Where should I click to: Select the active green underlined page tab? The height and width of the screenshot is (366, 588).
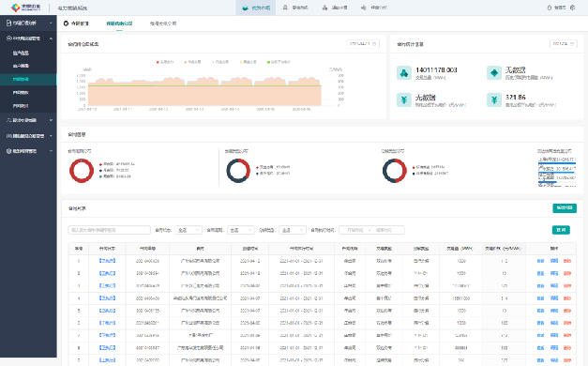tap(119, 23)
